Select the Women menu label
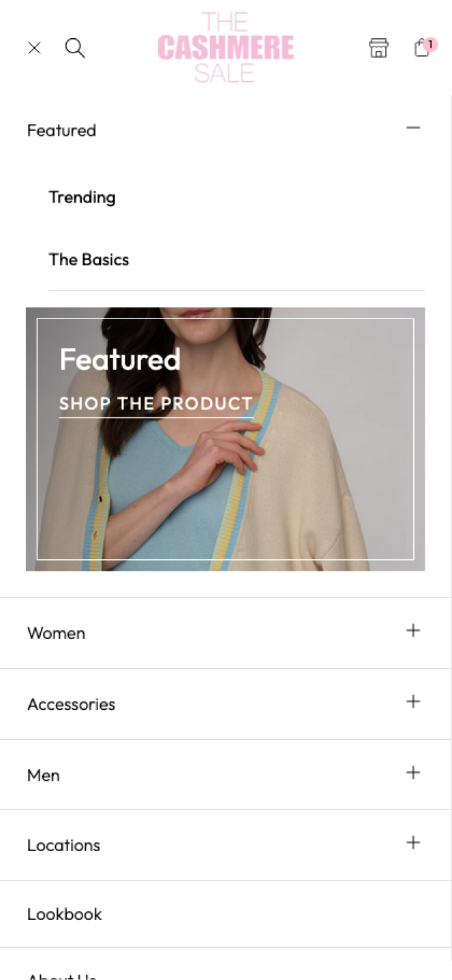 coord(57,633)
